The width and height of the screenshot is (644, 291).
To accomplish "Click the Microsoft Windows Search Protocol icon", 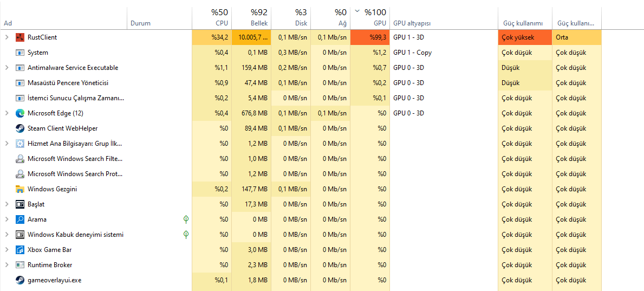I will coord(19,174).
